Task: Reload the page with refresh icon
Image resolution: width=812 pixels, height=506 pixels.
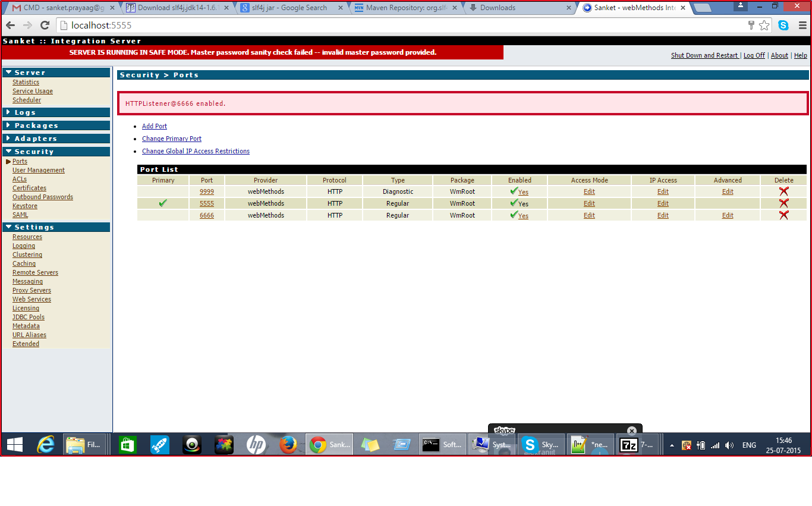Action: (x=45, y=26)
